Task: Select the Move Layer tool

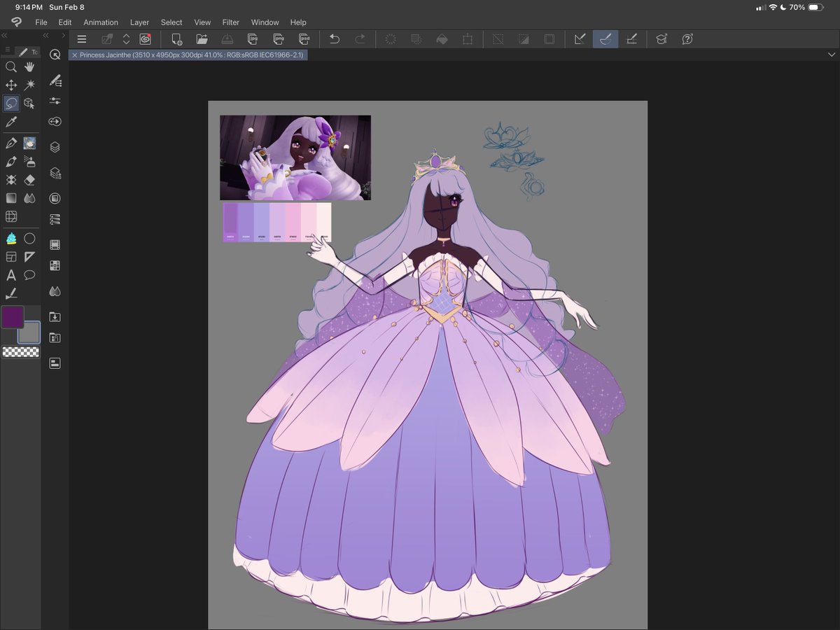Action: 11,85
